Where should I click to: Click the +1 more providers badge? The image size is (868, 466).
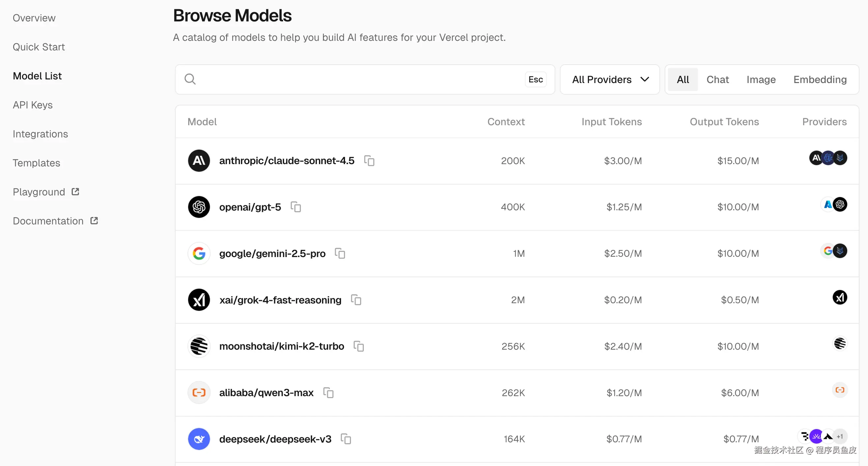tap(840, 437)
